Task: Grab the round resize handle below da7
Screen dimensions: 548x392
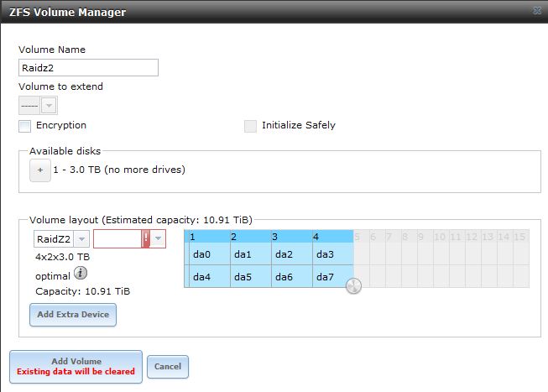Action: (x=353, y=285)
